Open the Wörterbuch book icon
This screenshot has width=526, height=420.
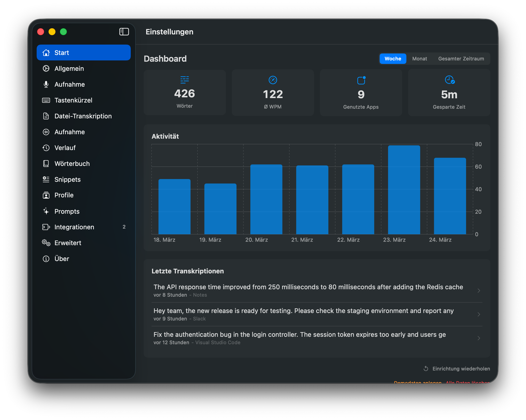[x=46, y=164]
